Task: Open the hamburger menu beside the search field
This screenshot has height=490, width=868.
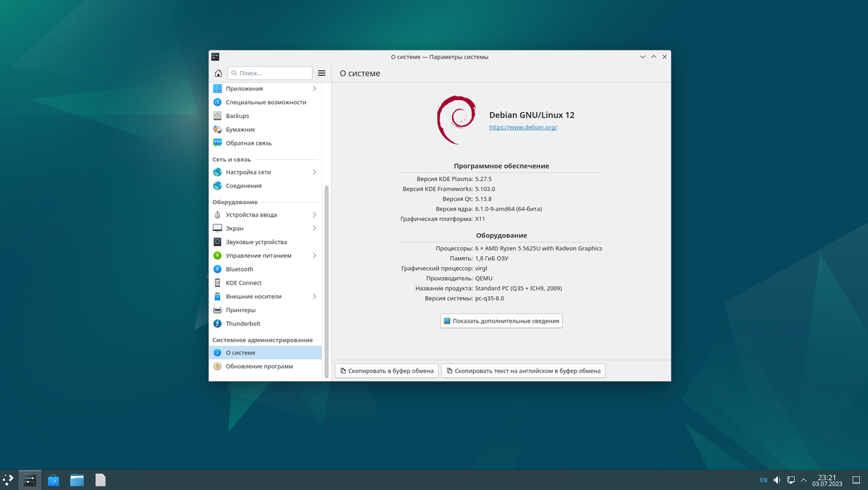Action: [321, 72]
